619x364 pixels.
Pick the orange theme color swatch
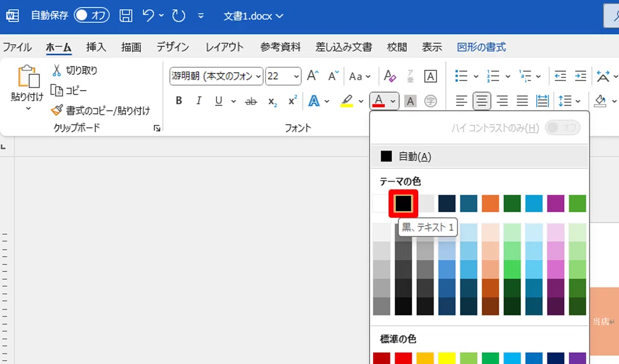pyautogui.click(x=491, y=204)
